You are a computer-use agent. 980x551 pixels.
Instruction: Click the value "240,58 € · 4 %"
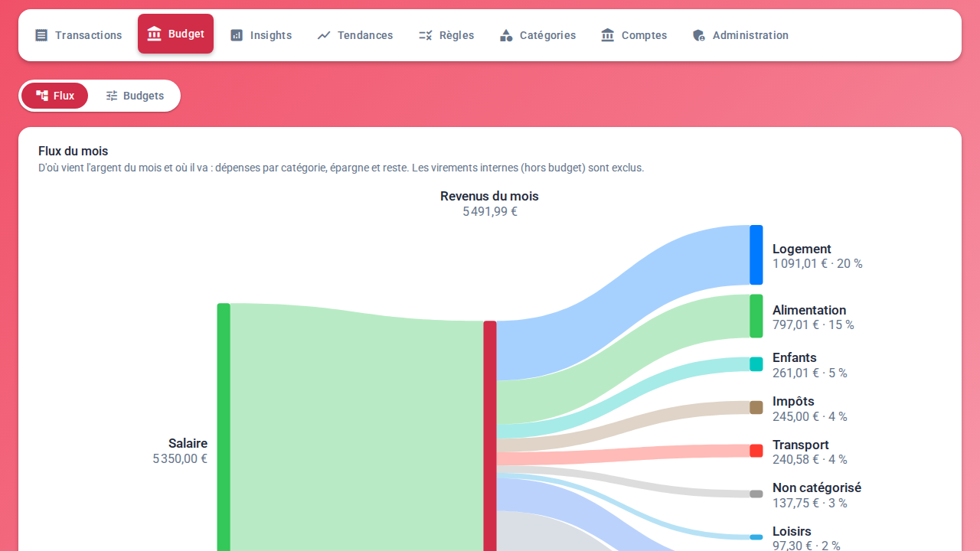[810, 460]
